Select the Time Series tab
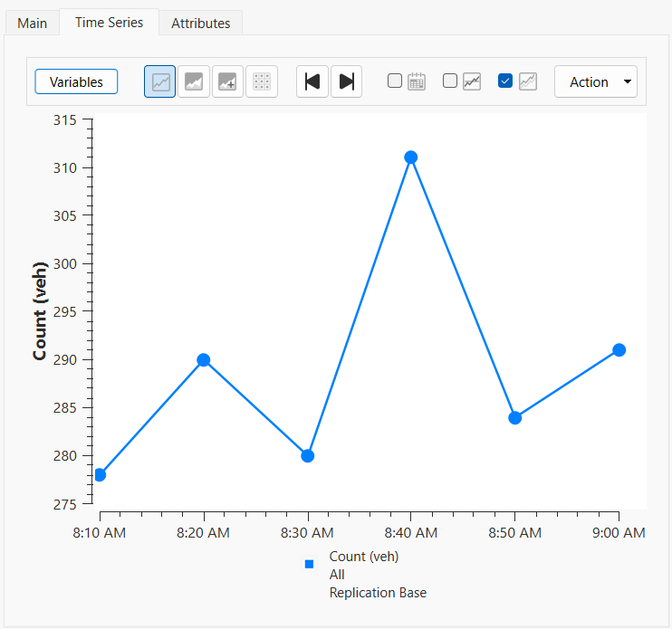 (x=109, y=22)
